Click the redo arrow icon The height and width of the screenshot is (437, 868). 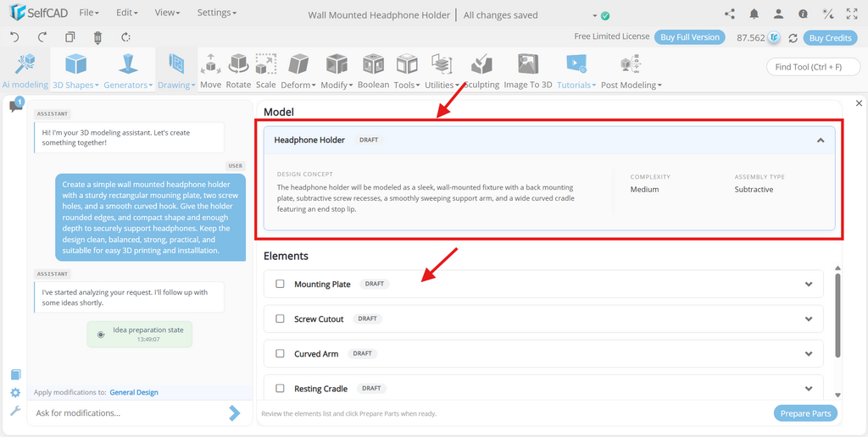(42, 37)
